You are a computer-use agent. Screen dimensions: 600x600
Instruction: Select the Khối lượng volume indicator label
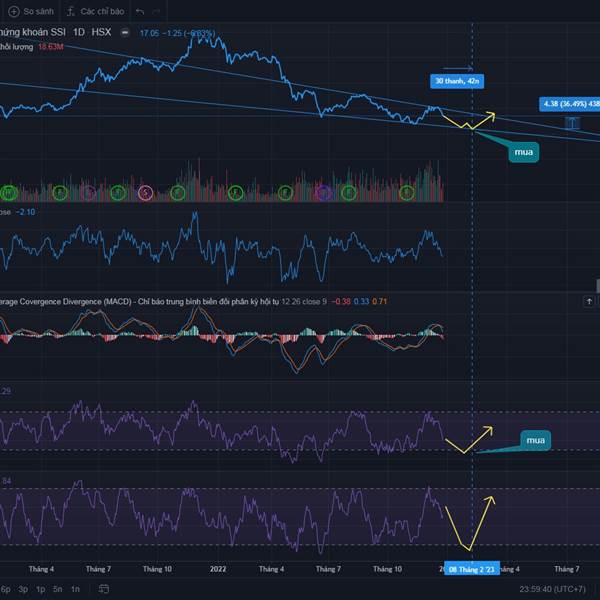coord(16,47)
